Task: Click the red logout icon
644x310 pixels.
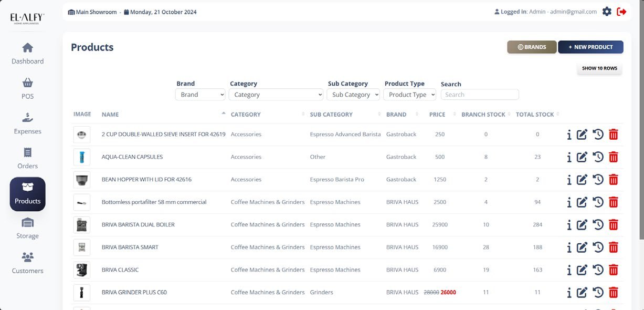Action: [x=622, y=12]
